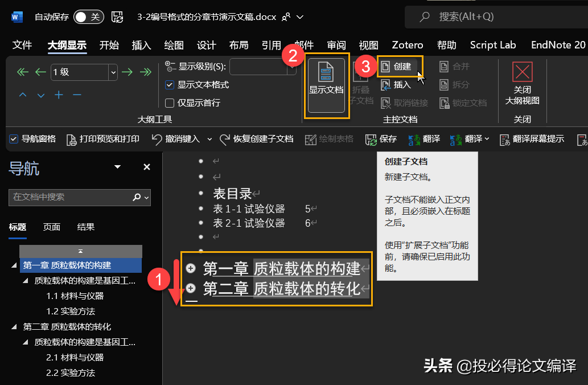
Task: Uncheck 导航窗格 checkbox
Action: (14, 139)
